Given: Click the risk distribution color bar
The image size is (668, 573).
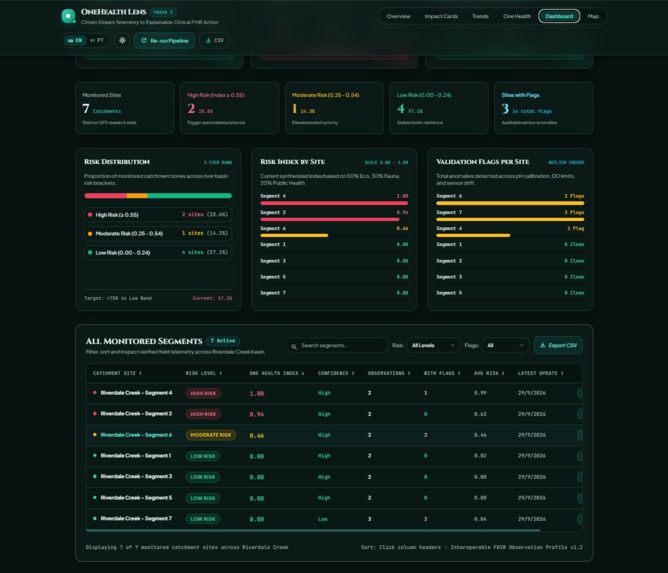Looking at the screenshot, I should pos(158,196).
